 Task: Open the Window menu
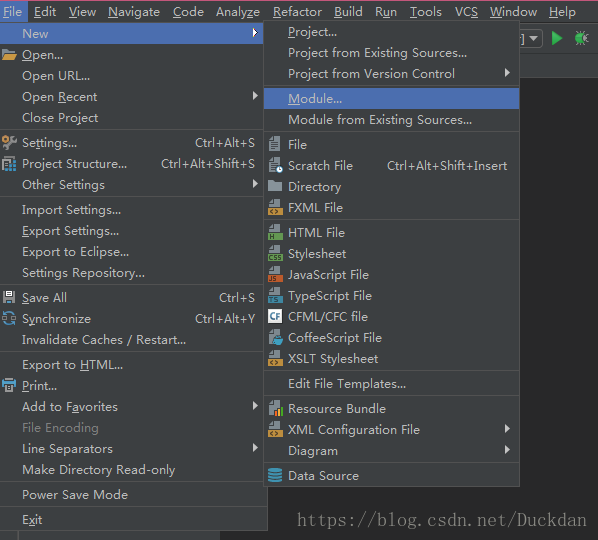pos(513,12)
